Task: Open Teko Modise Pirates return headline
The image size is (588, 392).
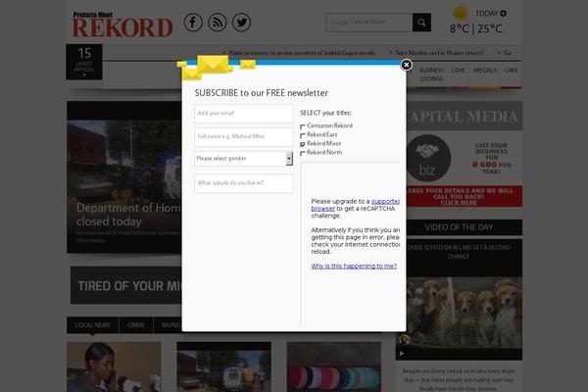Action: coord(439,53)
